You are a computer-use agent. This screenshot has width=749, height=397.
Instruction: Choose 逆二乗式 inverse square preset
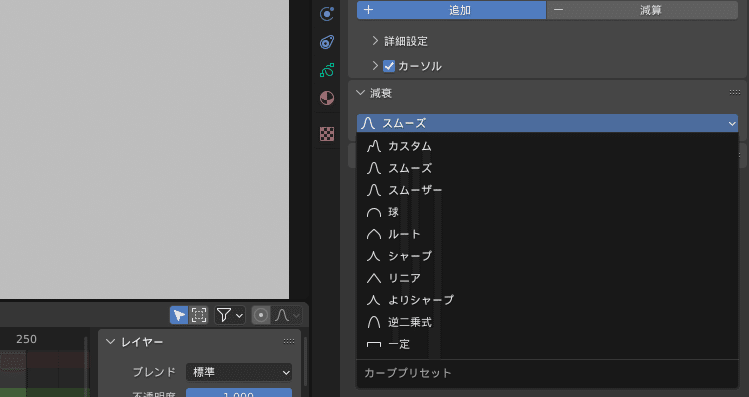click(x=547, y=322)
